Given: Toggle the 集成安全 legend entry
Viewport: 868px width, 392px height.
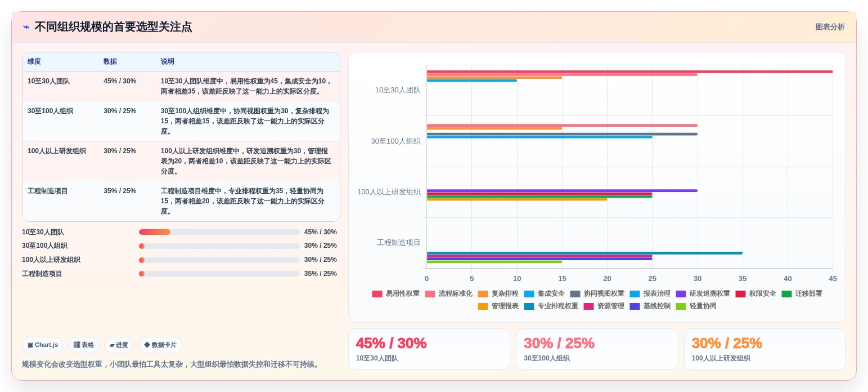Looking at the screenshot, I should coord(545,294).
